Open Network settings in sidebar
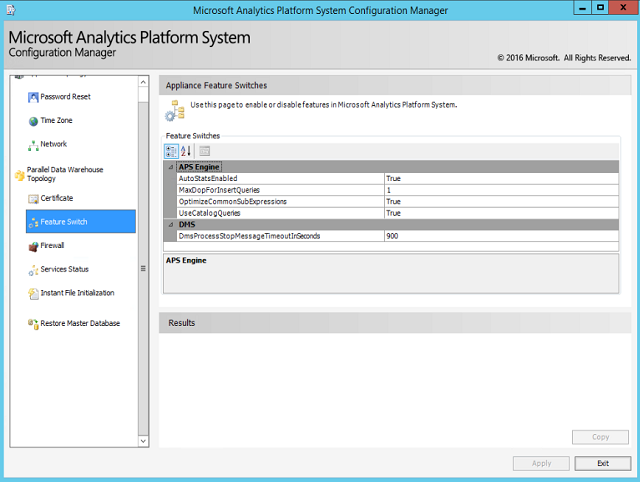 [x=53, y=144]
